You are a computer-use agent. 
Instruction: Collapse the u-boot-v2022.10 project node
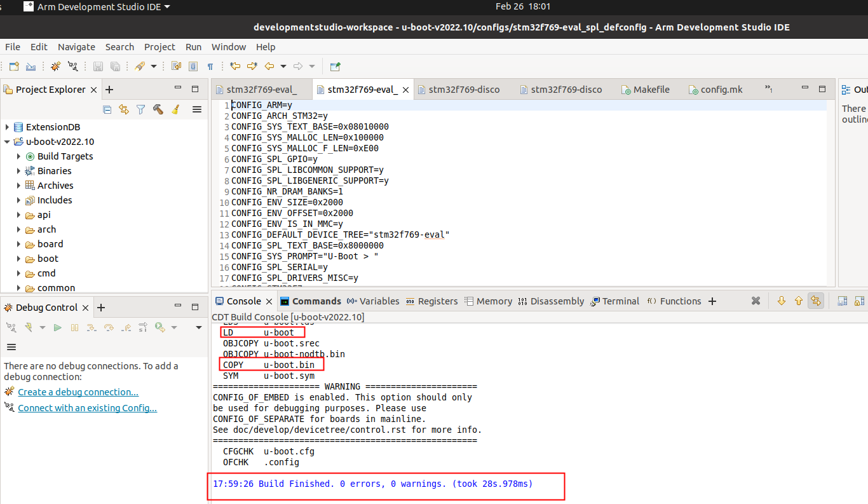pos(7,142)
